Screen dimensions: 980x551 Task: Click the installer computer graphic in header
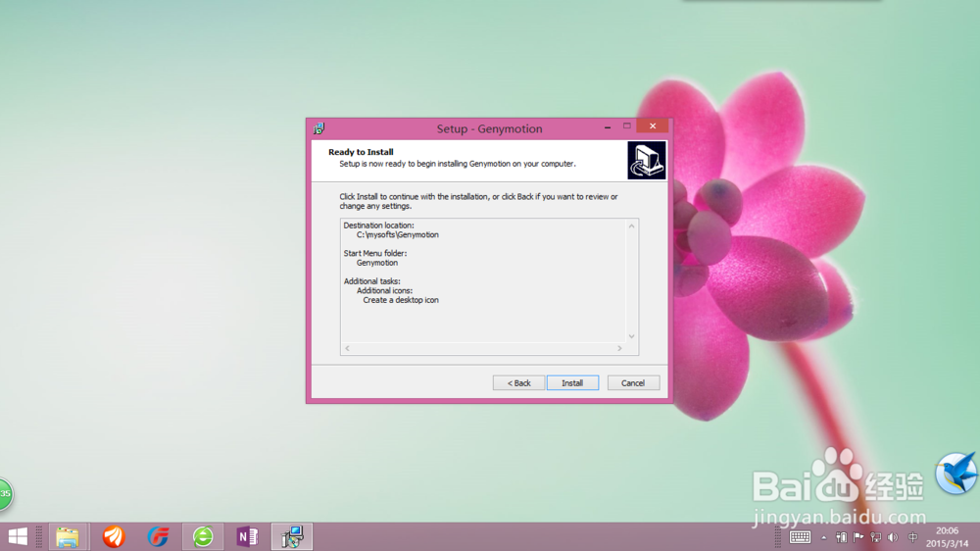click(646, 161)
